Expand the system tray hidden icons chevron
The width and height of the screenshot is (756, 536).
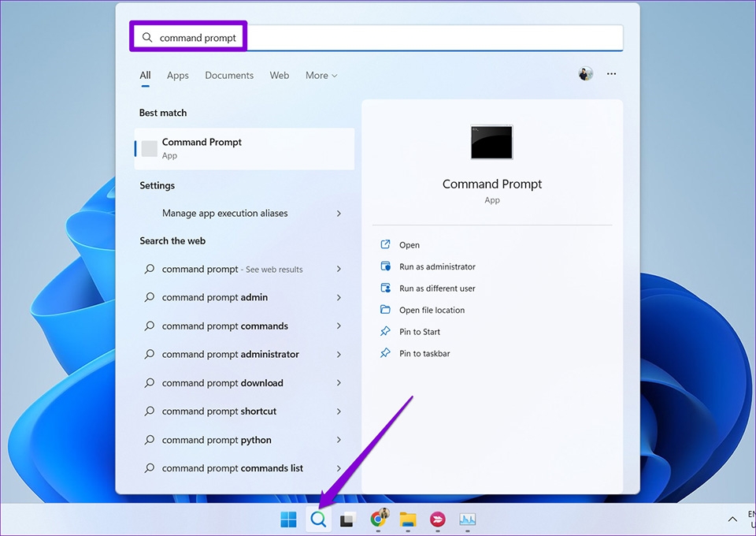pyautogui.click(x=732, y=519)
